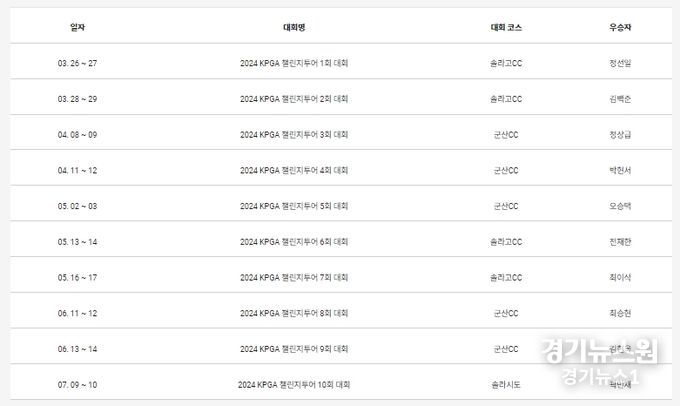The height and width of the screenshot is (406, 680).
Task: Open 2024 KPGA 챌린지투어 8회 대회
Action: [294, 313]
